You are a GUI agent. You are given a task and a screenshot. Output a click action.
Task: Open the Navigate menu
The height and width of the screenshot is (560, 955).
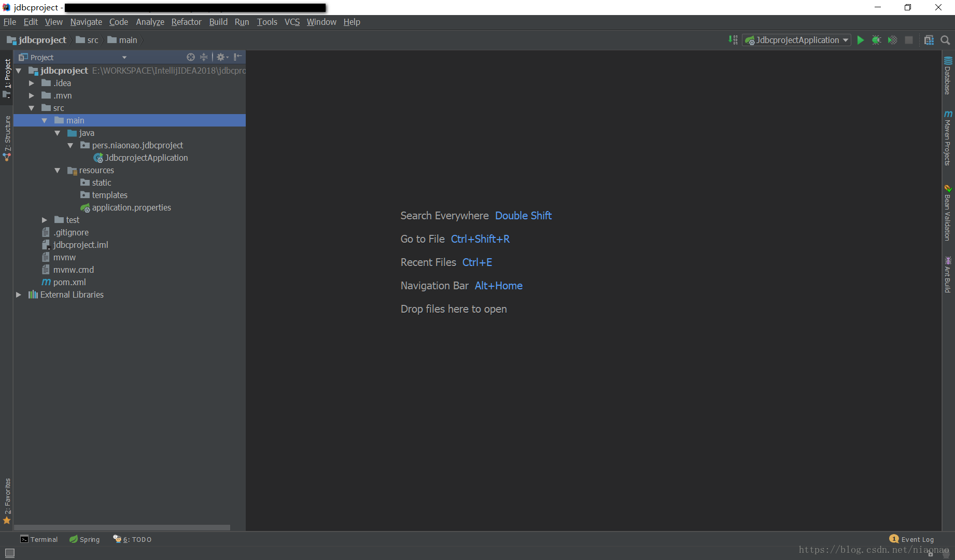point(86,22)
